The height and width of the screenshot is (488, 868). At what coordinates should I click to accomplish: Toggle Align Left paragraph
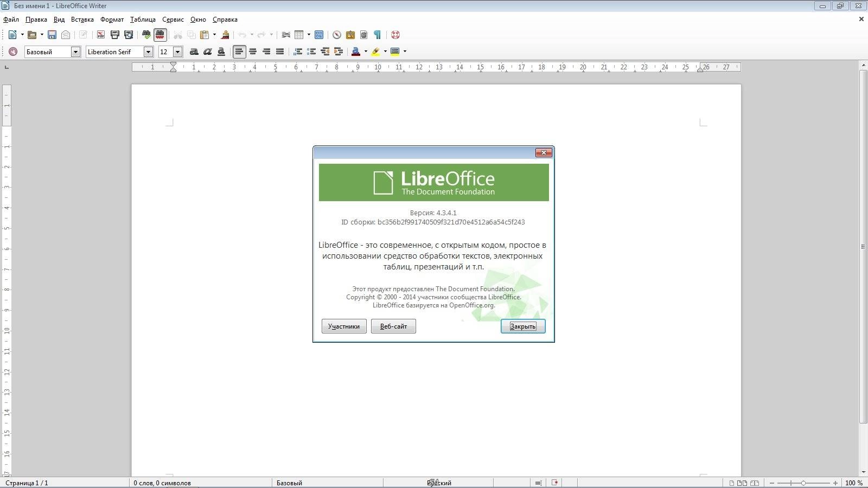239,52
